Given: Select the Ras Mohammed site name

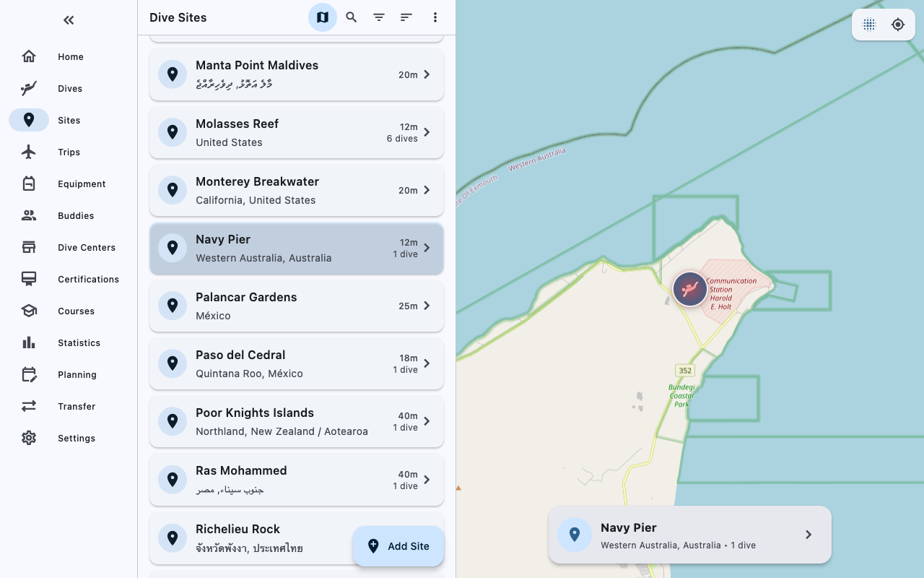Looking at the screenshot, I should pyautogui.click(x=241, y=470).
